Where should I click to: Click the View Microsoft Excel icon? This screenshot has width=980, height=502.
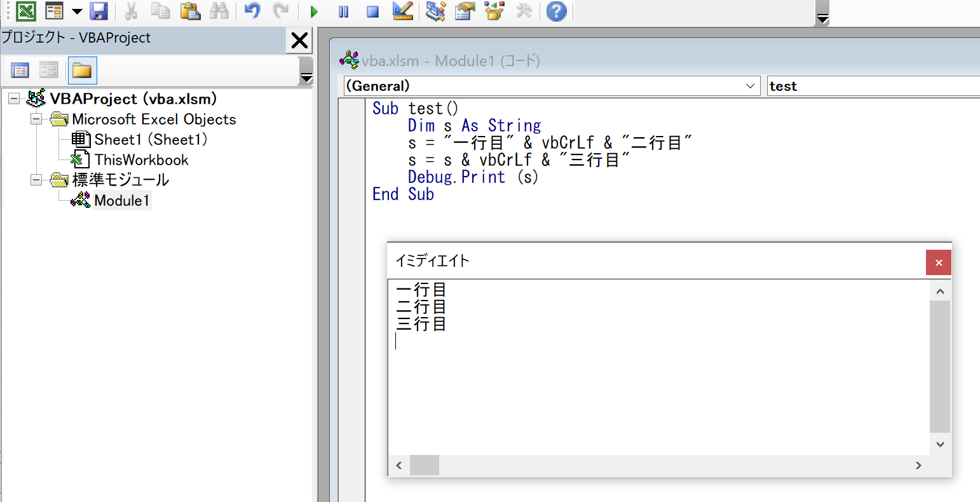pyautogui.click(x=26, y=11)
